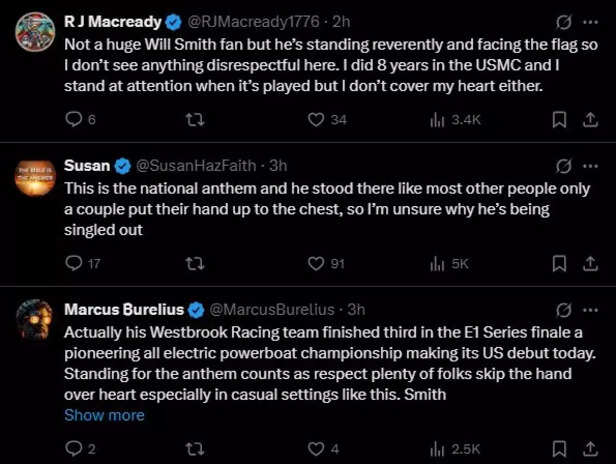Bookmark Marcus Burelius's tweet
The width and height of the screenshot is (616, 464).
(x=560, y=448)
